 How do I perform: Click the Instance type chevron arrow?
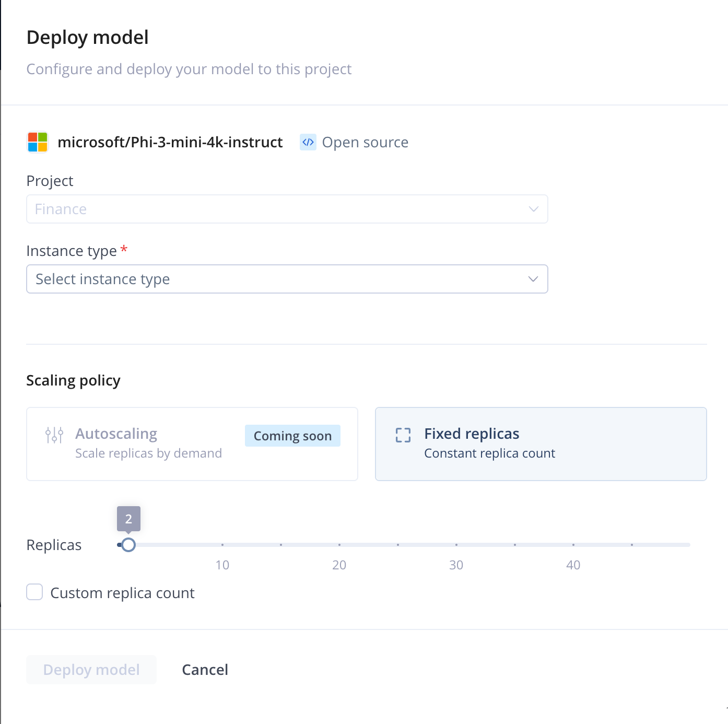[533, 279]
